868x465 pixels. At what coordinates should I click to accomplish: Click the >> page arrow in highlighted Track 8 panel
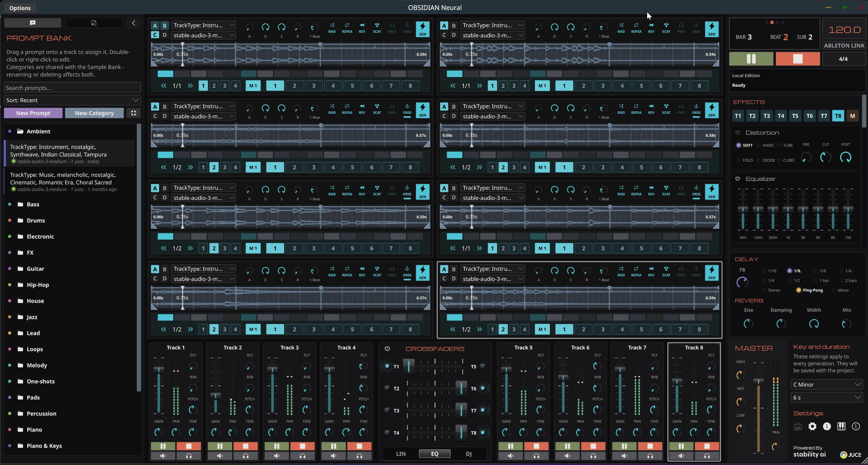[479, 330]
